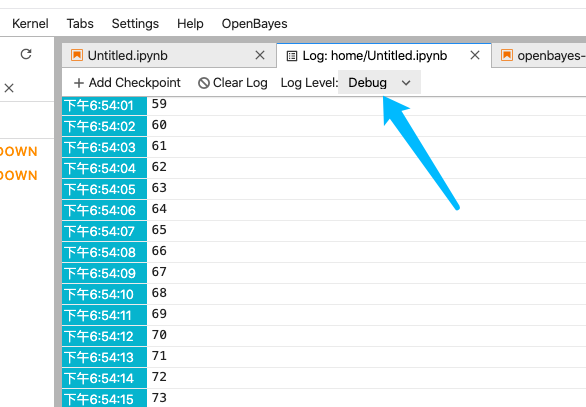Open the Kernel menu

click(x=30, y=24)
